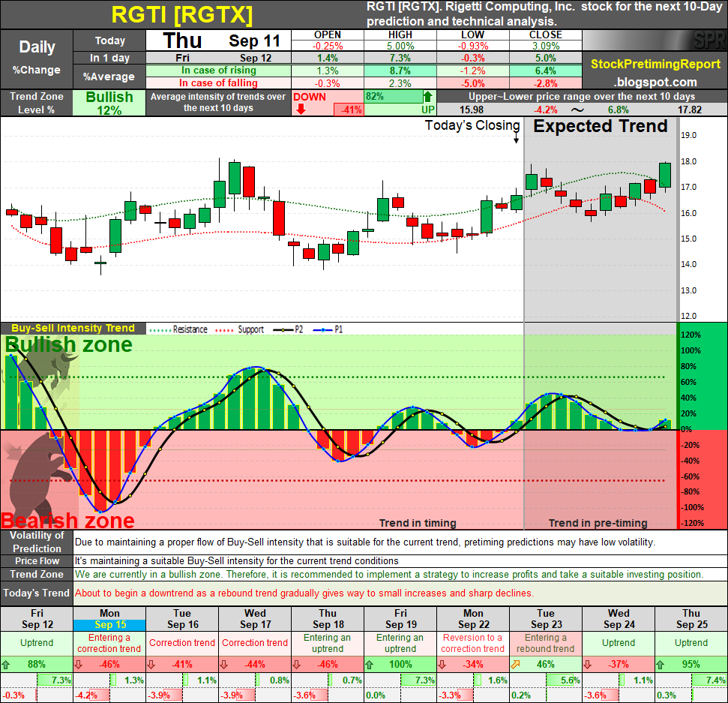Screen dimensions: 728x703
Task: Click the P2 legend line marker
Action: pyautogui.click(x=283, y=330)
